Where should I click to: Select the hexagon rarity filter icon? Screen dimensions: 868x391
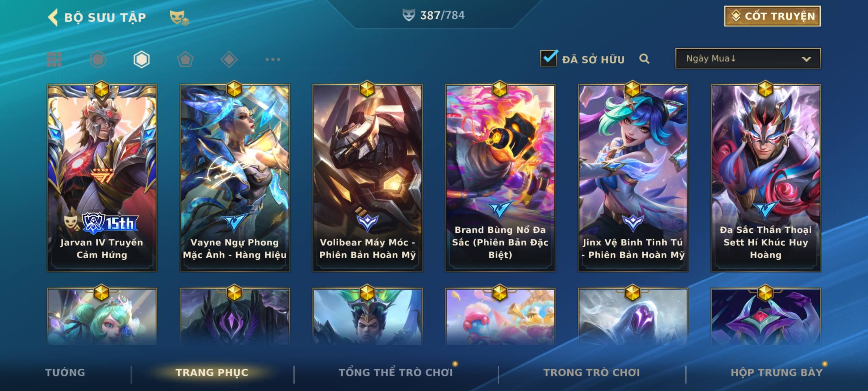(141, 59)
